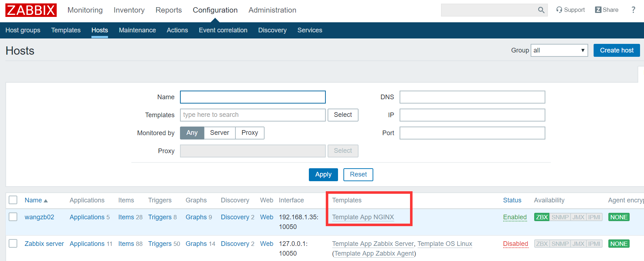The image size is (644, 261).
Task: Click the Share Z icon
Action: 598,10
